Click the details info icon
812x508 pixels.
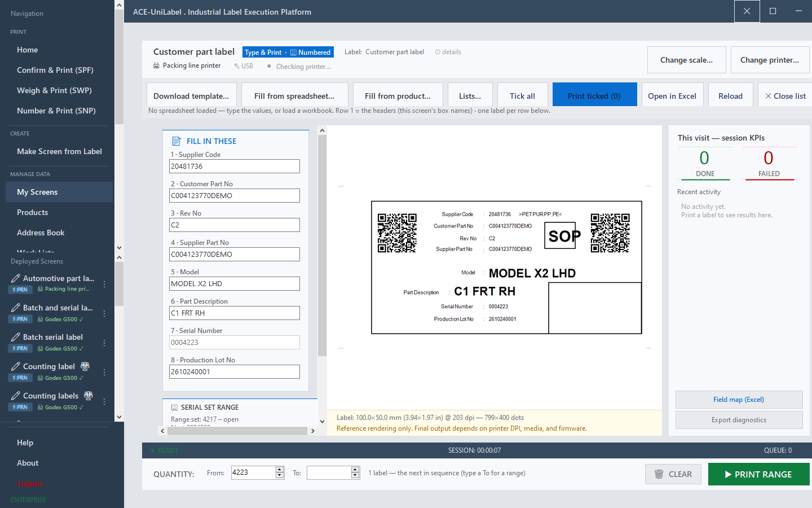438,52
